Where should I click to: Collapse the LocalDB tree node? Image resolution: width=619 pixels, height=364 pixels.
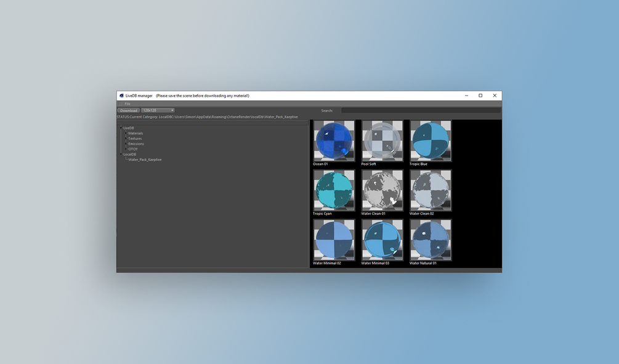click(121, 155)
